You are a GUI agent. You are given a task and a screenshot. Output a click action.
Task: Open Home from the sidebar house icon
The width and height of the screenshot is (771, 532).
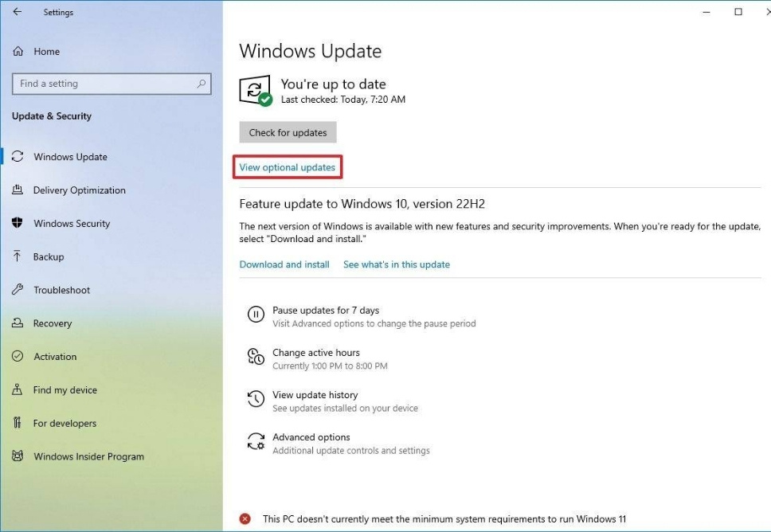pyautogui.click(x=18, y=52)
